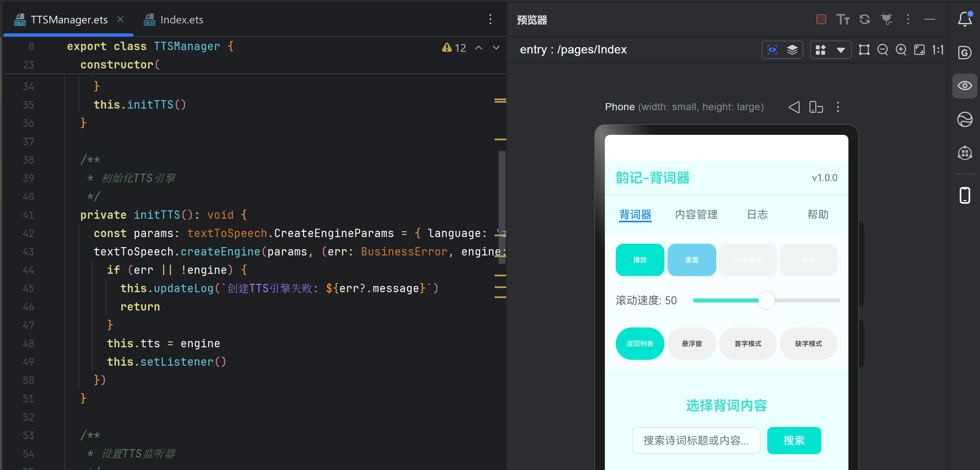Zoom in the preview with the plus magnifier icon
The height and width of the screenshot is (470, 980).
901,50
